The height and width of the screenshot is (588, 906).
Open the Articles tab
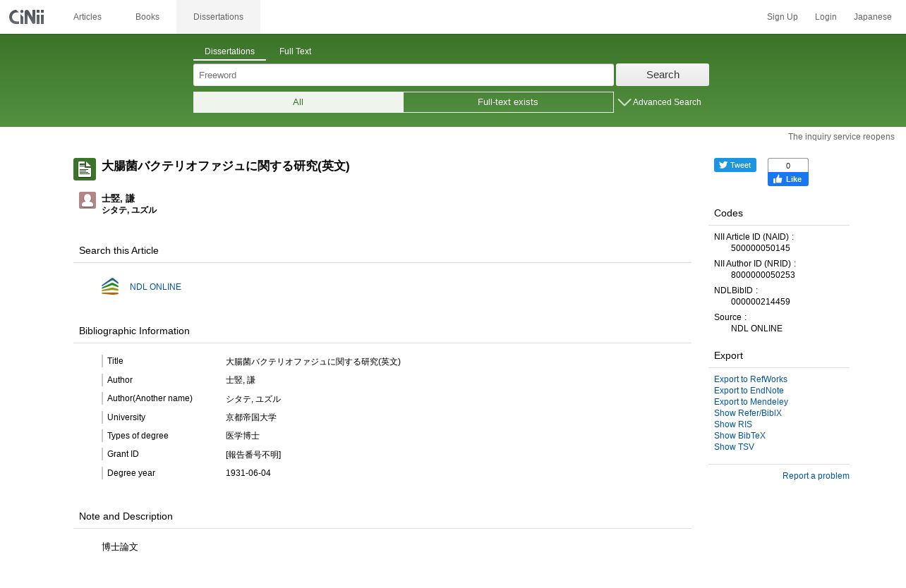[87, 17]
